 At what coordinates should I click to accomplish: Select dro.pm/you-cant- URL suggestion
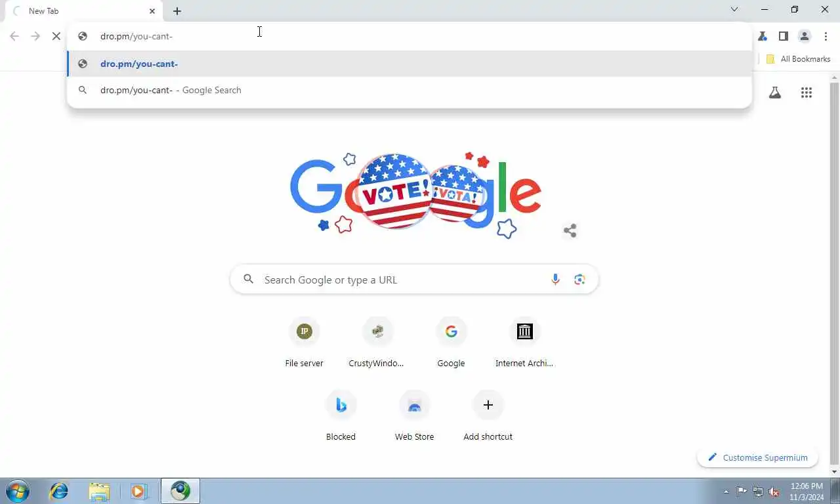(x=409, y=64)
